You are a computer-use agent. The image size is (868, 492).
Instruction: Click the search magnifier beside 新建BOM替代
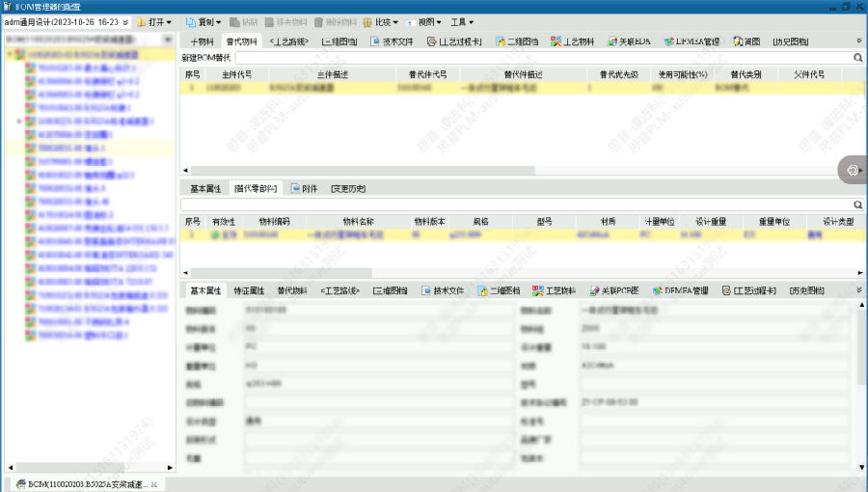[857, 58]
